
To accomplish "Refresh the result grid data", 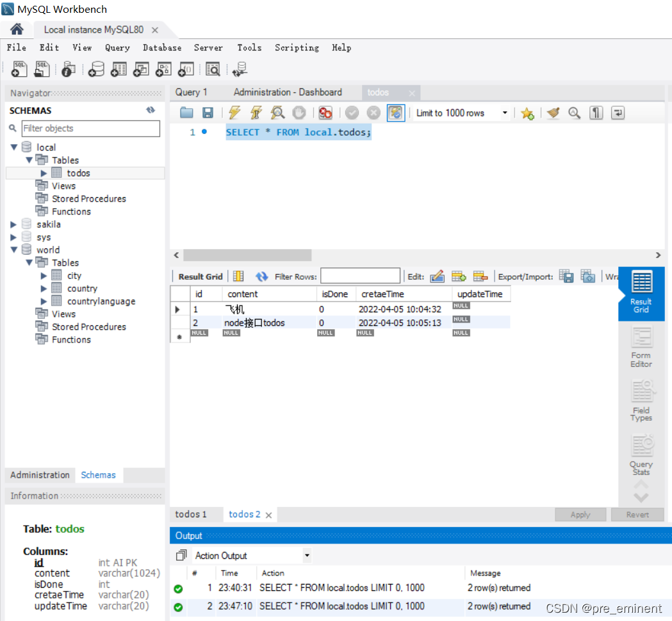I will [261, 277].
